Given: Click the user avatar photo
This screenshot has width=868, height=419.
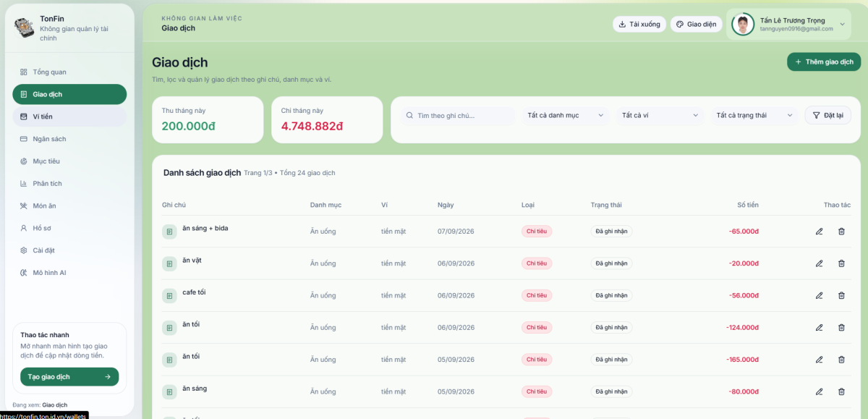Looking at the screenshot, I should (743, 24).
